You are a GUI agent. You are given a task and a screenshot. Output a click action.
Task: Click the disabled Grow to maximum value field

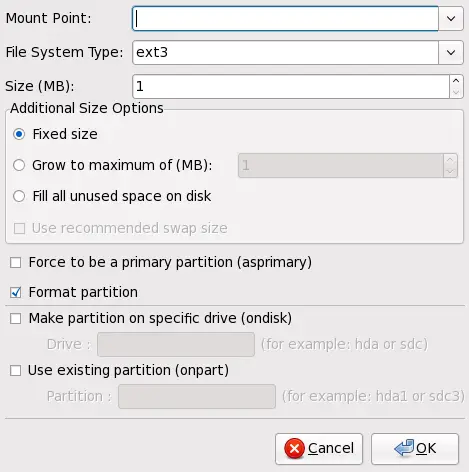coord(341,165)
